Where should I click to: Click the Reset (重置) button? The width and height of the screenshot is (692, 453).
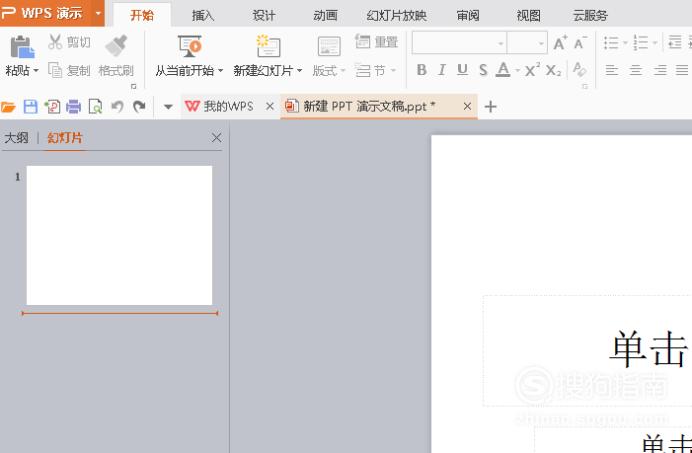(x=376, y=42)
